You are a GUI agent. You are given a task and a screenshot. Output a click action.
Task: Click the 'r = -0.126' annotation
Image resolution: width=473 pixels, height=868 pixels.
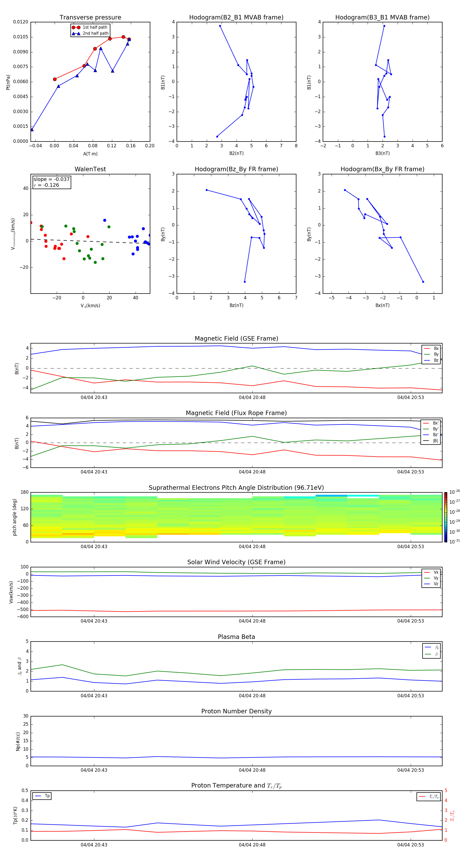(x=47, y=185)
